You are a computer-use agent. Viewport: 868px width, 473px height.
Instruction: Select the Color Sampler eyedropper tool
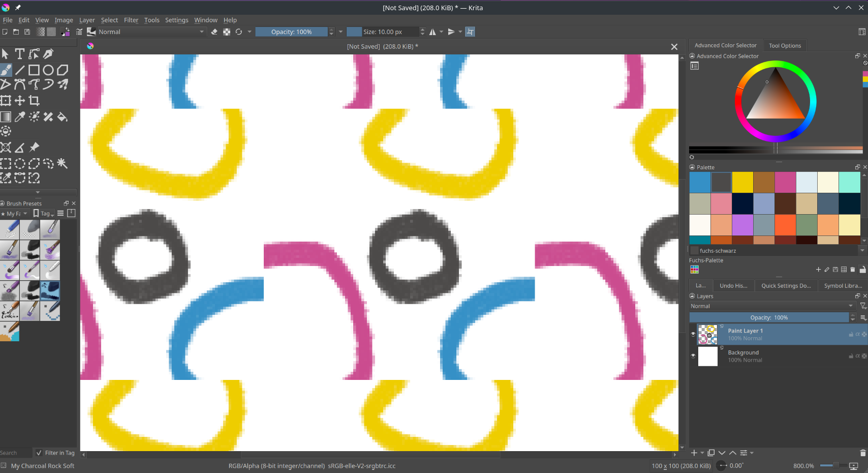[x=20, y=117]
